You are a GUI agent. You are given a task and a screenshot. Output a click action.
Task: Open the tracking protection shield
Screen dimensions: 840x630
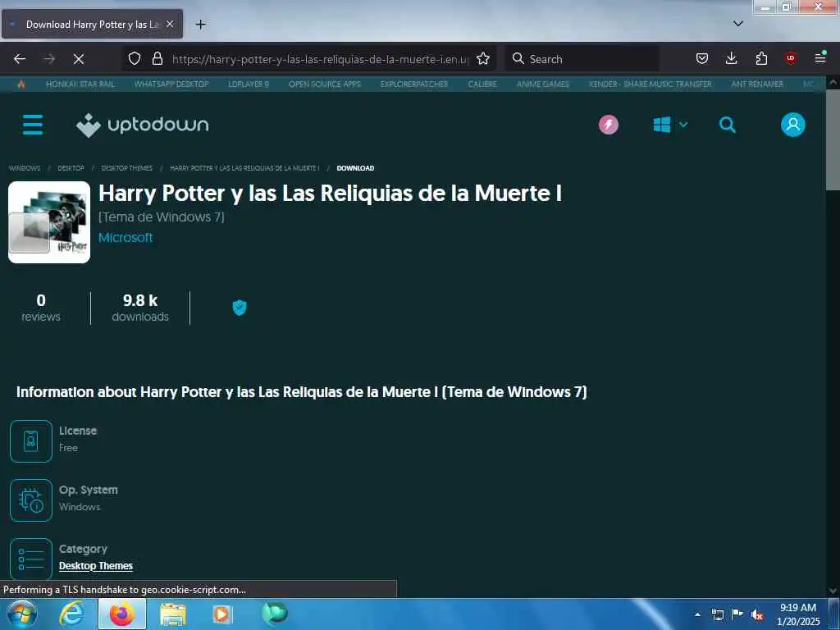135,58
